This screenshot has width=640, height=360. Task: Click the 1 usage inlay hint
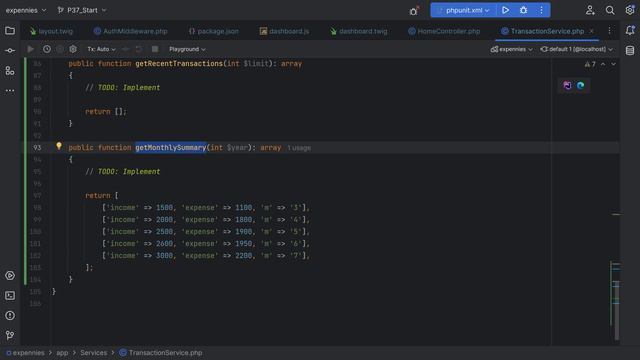[x=299, y=148]
